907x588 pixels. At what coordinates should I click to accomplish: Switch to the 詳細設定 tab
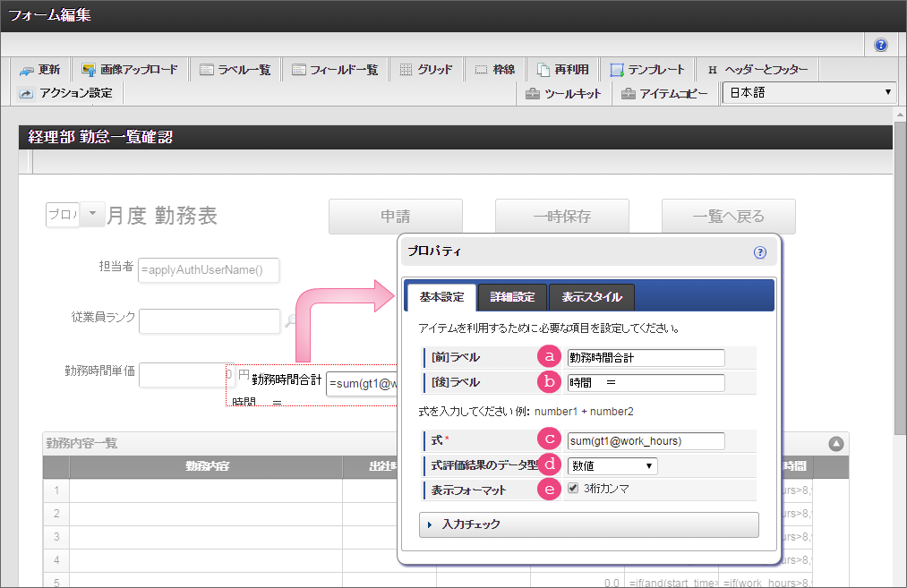(x=511, y=297)
